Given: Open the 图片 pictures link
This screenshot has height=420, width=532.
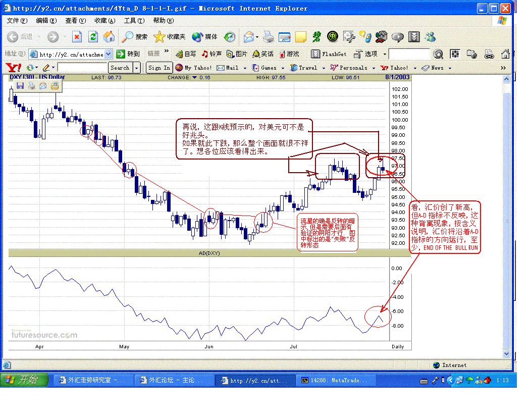Looking at the screenshot, I should 237,54.
